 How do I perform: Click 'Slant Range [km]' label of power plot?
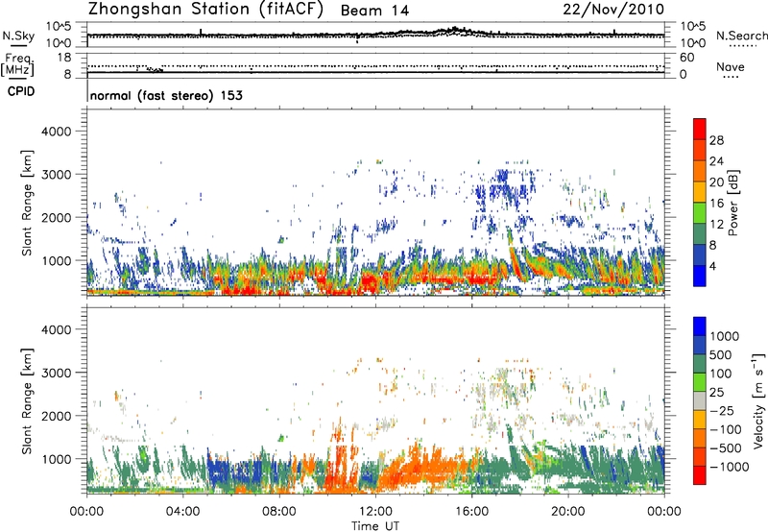[x=27, y=203]
